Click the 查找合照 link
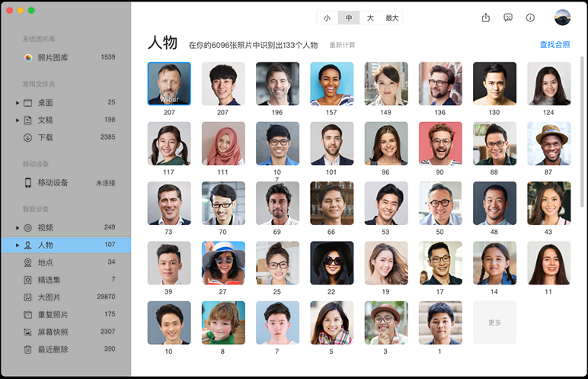The width and height of the screenshot is (588, 379). [x=554, y=45]
